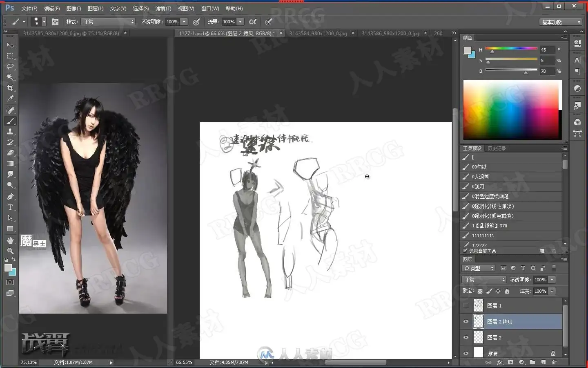This screenshot has height=368, width=588.
Task: Expand the layer blend mode dropdown
Action: [484, 280]
